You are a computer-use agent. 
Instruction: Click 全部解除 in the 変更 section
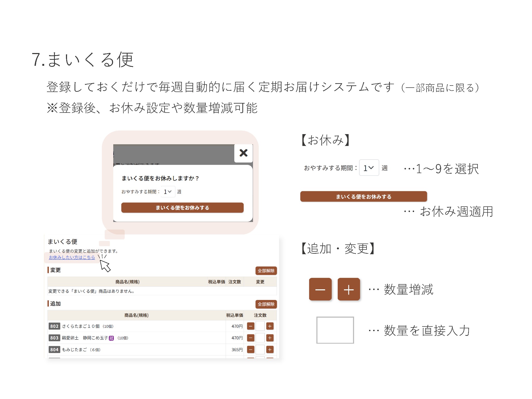(x=266, y=271)
